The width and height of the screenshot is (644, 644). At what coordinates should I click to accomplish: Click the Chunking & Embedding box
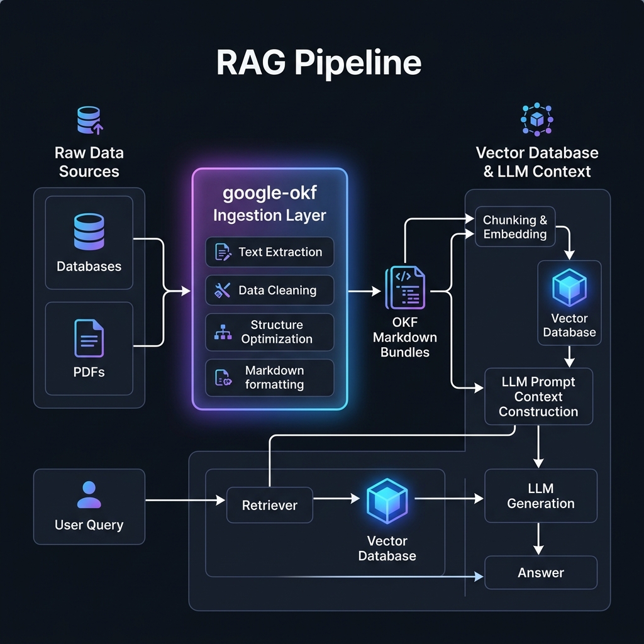pos(515,226)
